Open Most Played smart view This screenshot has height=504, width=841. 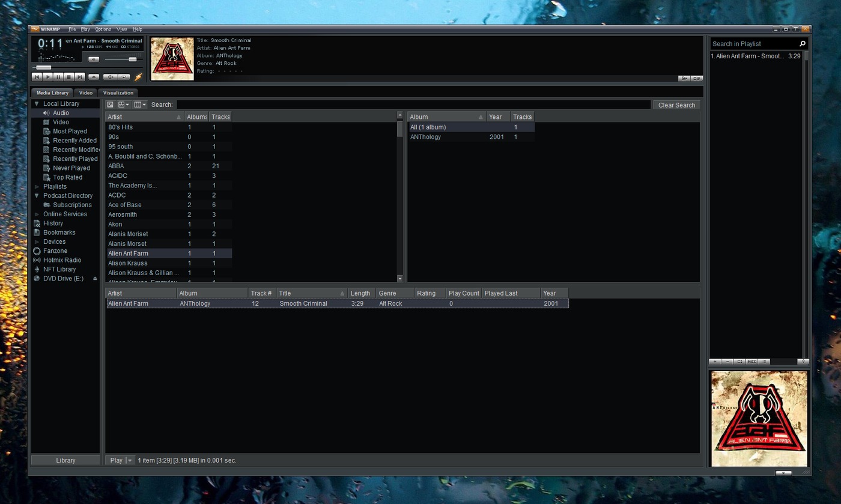pos(70,131)
